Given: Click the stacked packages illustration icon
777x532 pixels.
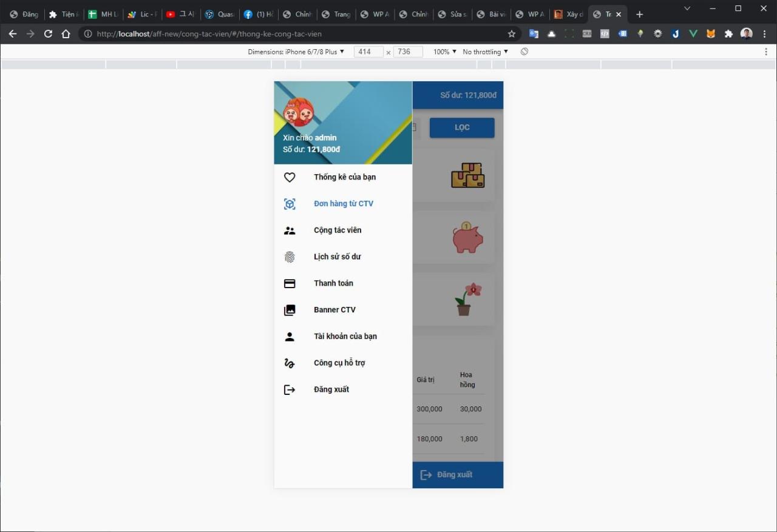Looking at the screenshot, I should [467, 175].
